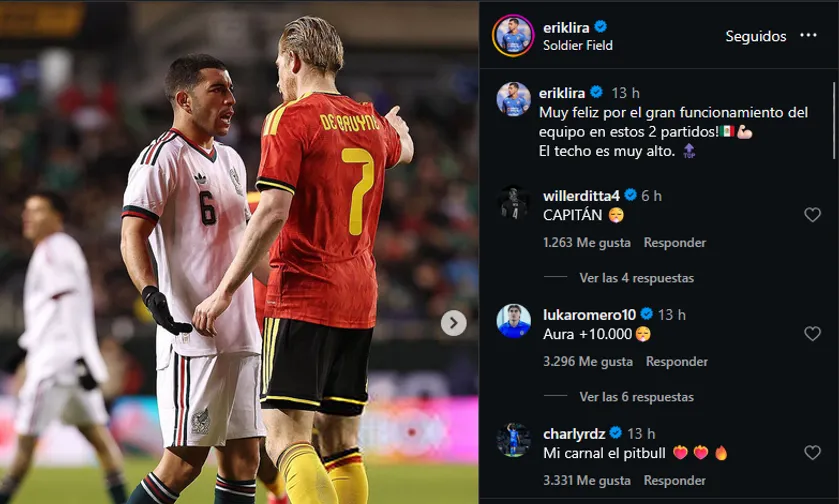Screen dimensions: 839x504
Task: Open charlyrdz's profile avatar
Action: [514, 440]
